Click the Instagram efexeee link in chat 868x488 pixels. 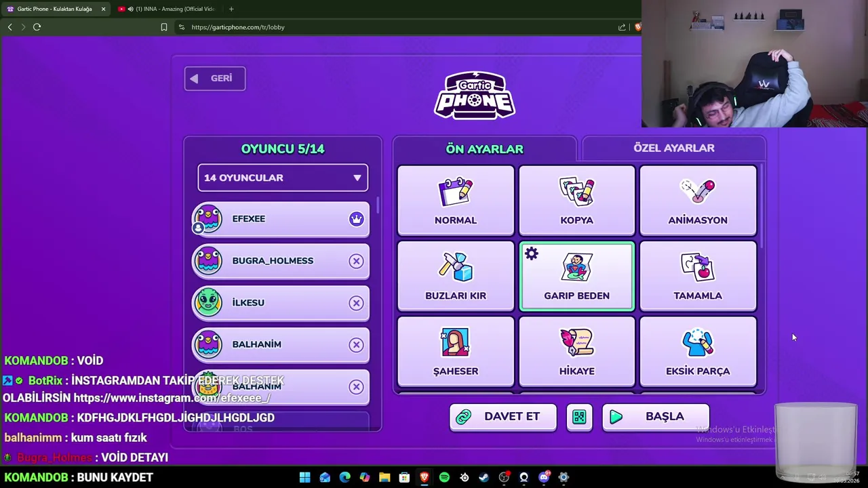[x=172, y=399]
